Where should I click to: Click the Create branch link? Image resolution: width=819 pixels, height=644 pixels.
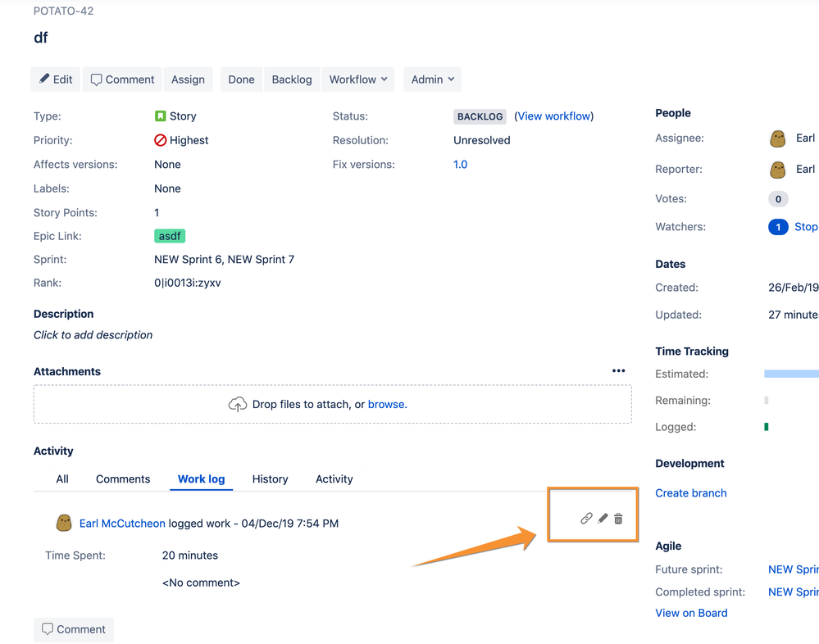click(x=690, y=493)
